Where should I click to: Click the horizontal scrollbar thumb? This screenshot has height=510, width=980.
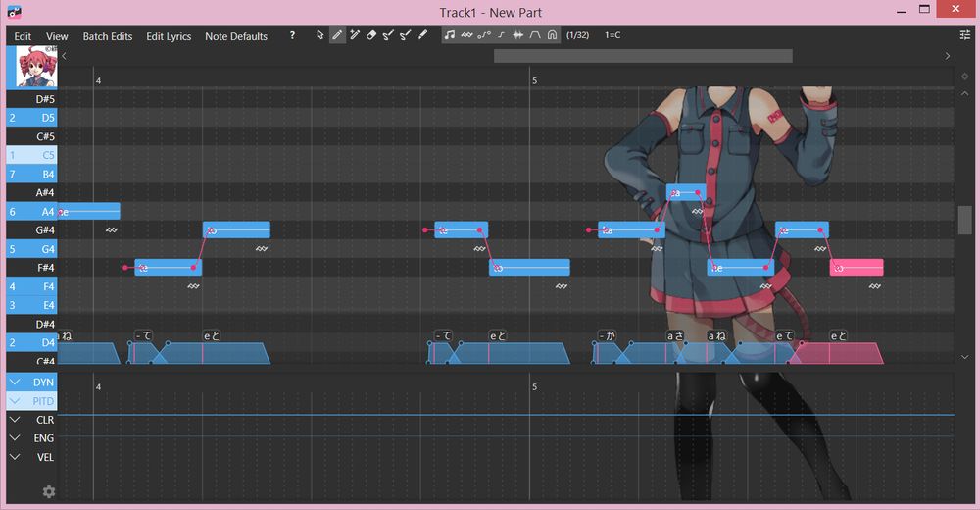click(643, 56)
